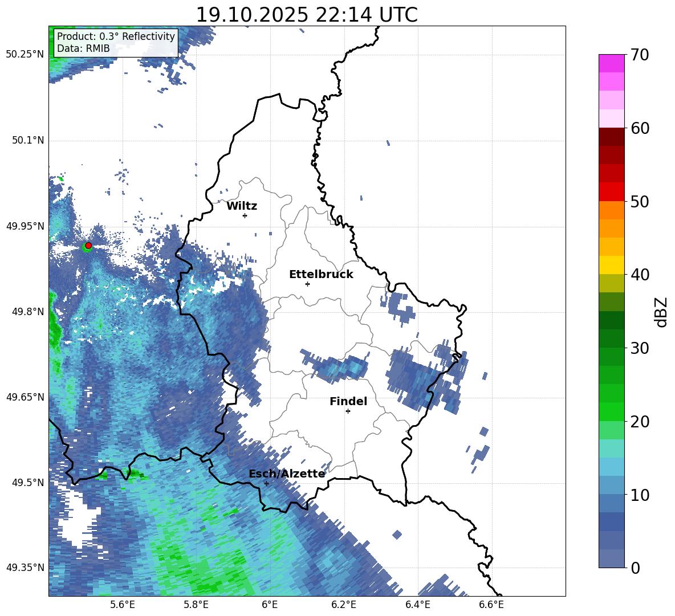Click the 6°E longitude label

pyautogui.click(x=270, y=605)
